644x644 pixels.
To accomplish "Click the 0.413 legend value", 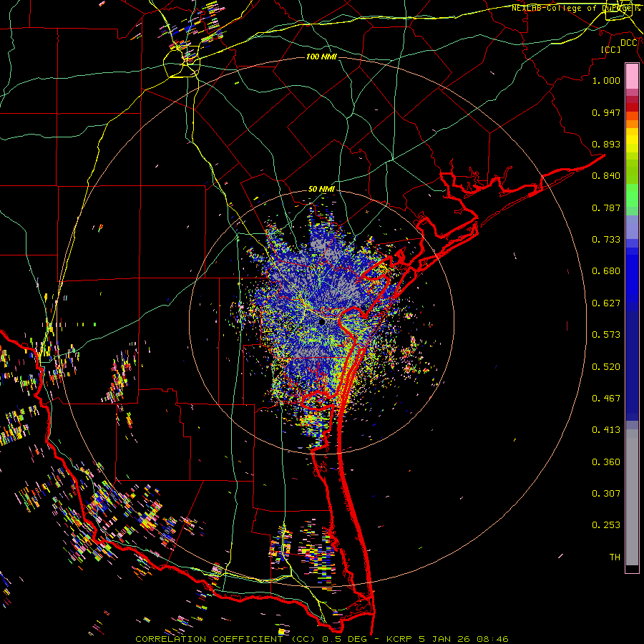I will click(x=606, y=430).
